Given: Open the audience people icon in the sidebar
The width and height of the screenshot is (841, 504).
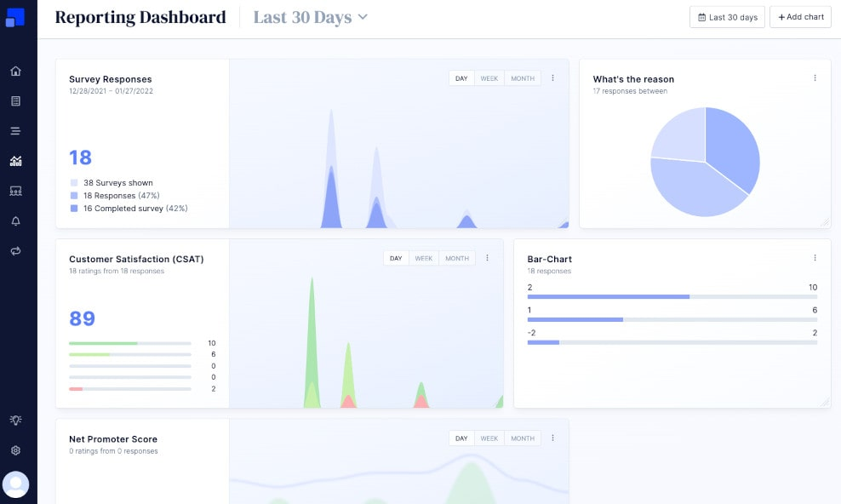Looking at the screenshot, I should point(15,192).
